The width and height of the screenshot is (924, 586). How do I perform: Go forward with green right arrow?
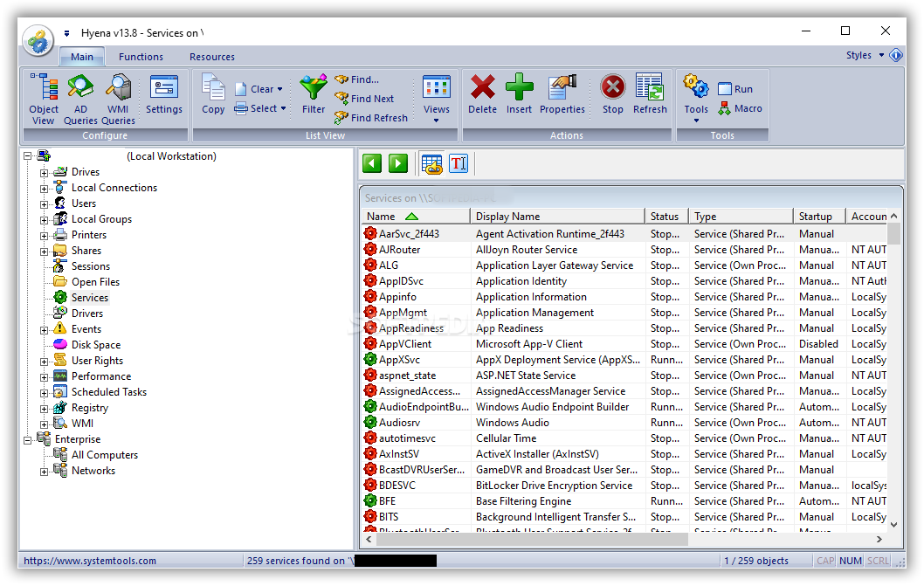coord(398,163)
